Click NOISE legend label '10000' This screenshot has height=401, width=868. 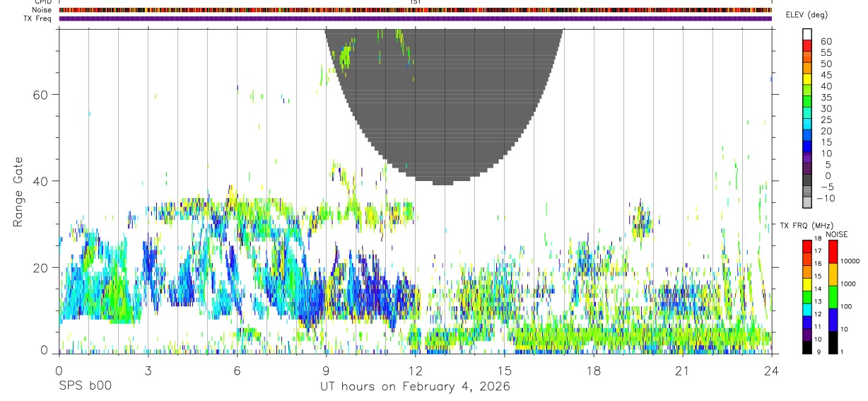click(x=850, y=262)
